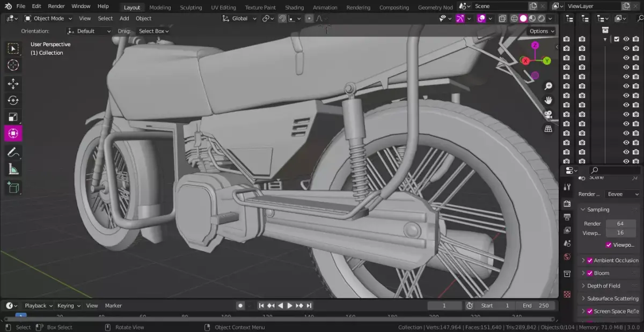This screenshot has height=332, width=644.
Task: Open the View Layer properties tab
Action: (x=567, y=230)
